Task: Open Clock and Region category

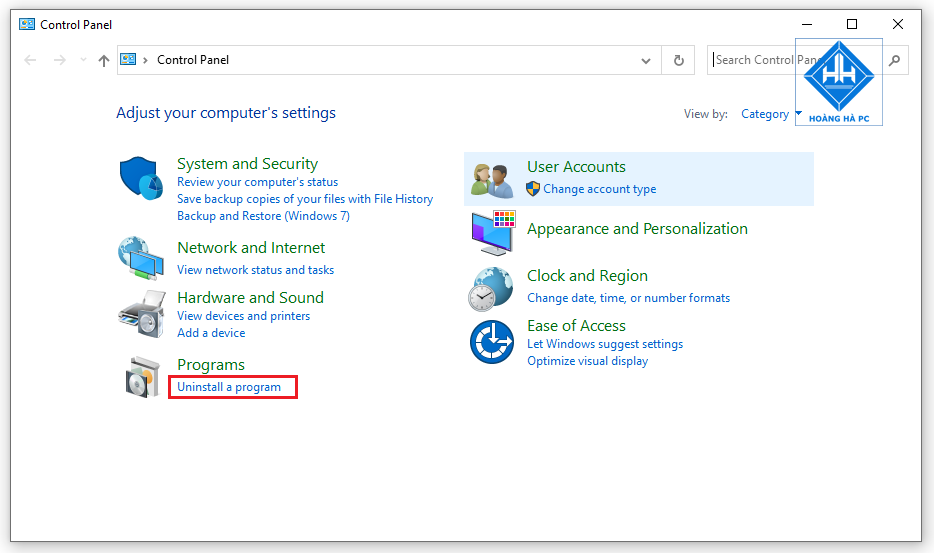Action: click(x=587, y=276)
